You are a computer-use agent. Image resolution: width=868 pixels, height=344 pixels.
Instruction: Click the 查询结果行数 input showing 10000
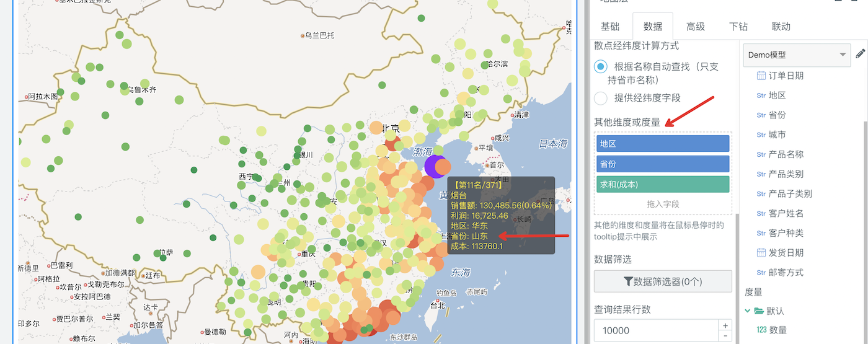(x=655, y=330)
